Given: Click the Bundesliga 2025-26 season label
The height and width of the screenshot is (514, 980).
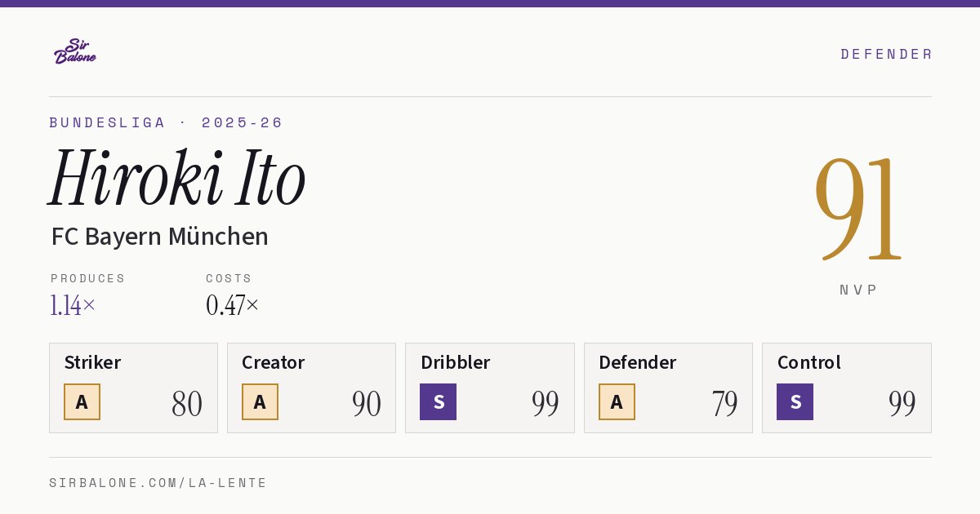Looking at the screenshot, I should (166, 122).
